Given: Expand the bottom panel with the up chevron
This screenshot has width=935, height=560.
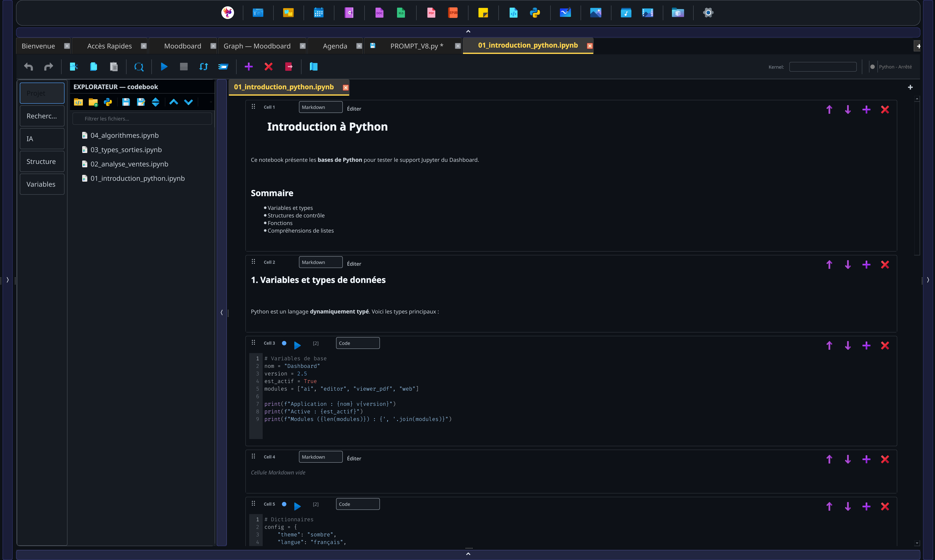Looking at the screenshot, I should tap(468, 554).
